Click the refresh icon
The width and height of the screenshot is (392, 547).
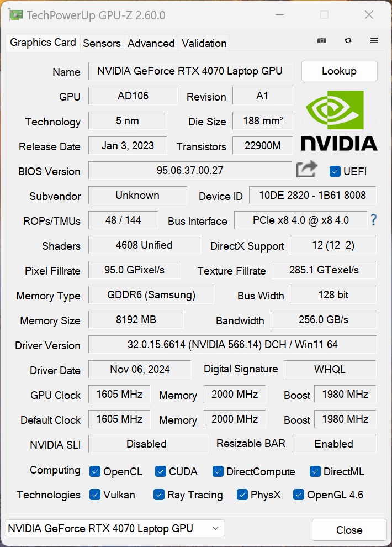click(x=348, y=41)
